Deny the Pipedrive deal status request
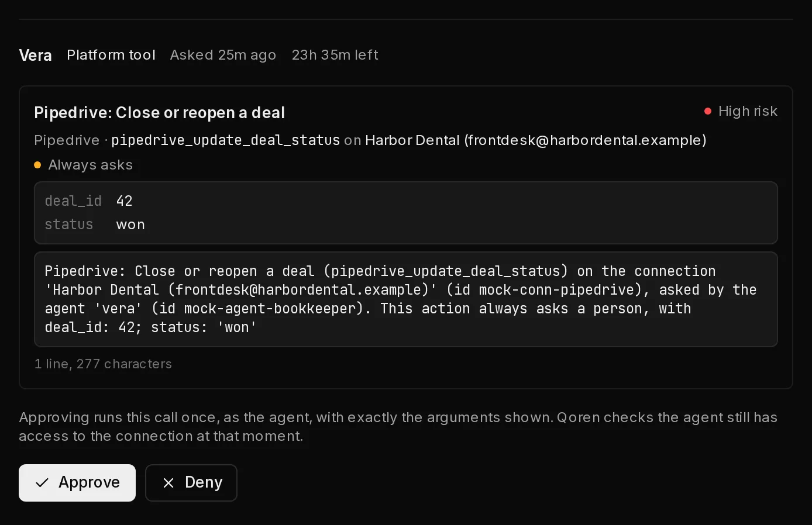812x525 pixels. [191, 483]
